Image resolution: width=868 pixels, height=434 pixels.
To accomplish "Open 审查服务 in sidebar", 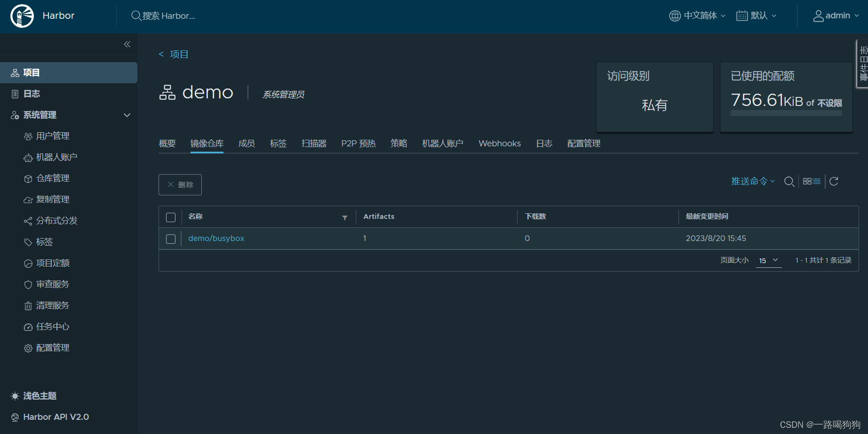I will [53, 284].
